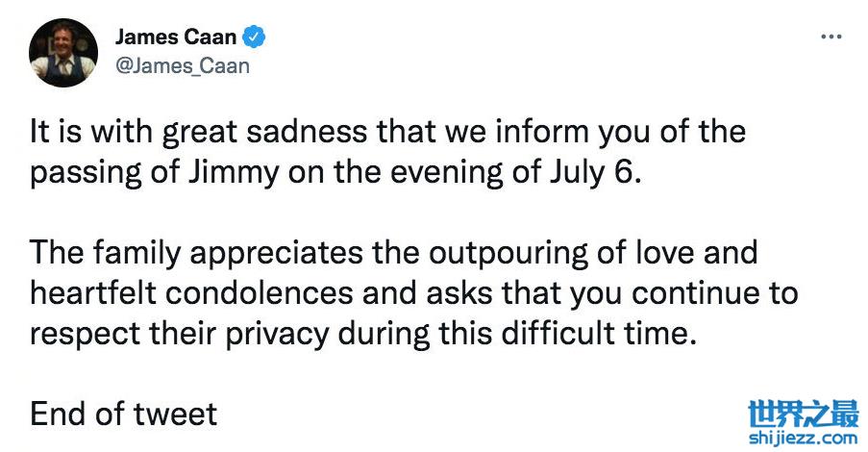Click the blue verified checkmark badge
Viewport: 868px width, 452px height.
click(x=255, y=38)
